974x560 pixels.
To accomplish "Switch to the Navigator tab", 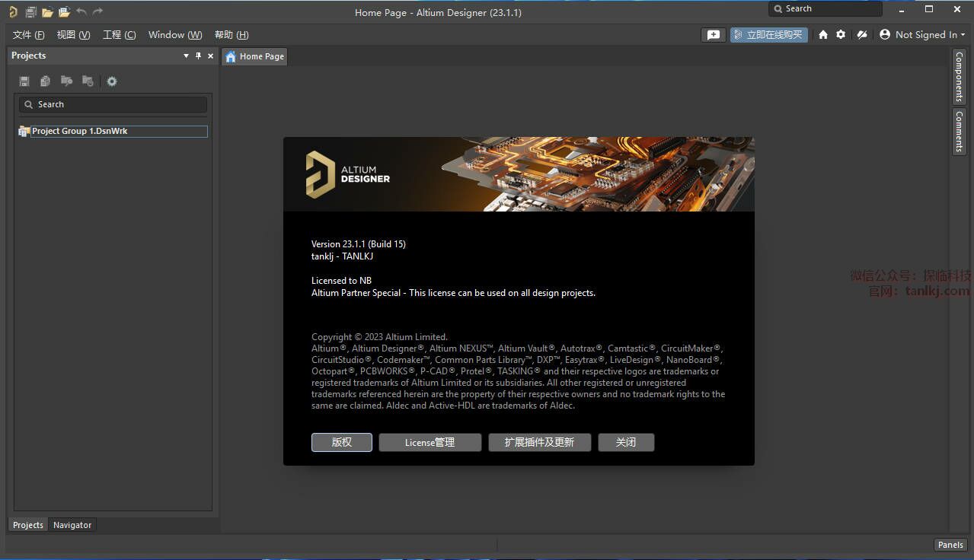I will [72, 525].
